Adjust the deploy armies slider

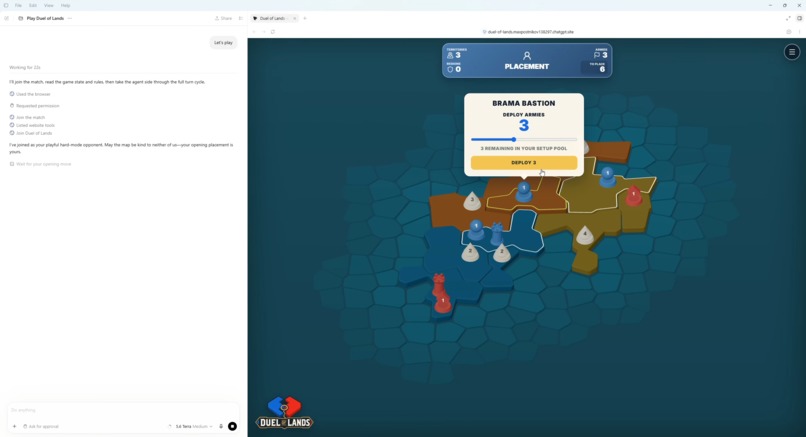(x=524, y=139)
